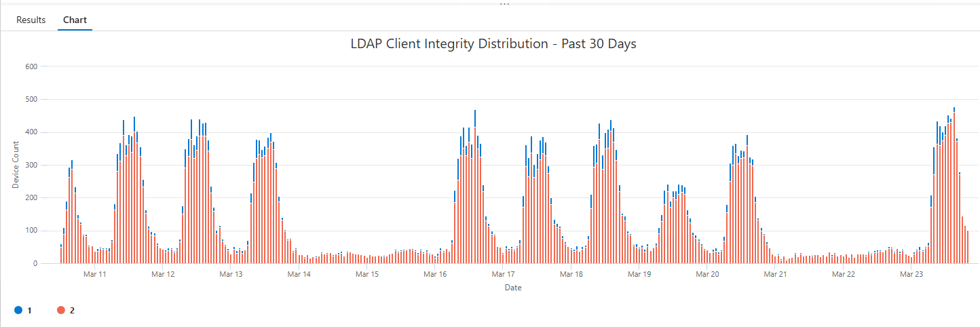
Task: Click the Mar 19 x-axis label
Action: [x=639, y=275]
